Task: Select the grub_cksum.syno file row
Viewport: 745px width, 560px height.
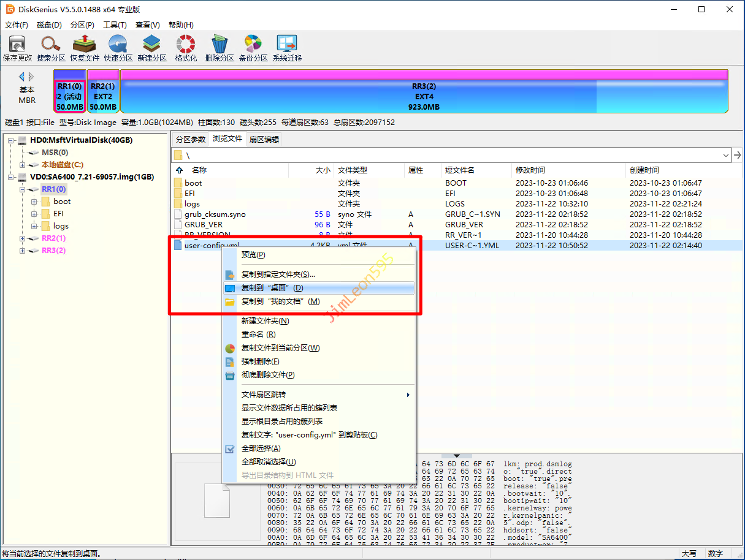Action: point(215,214)
